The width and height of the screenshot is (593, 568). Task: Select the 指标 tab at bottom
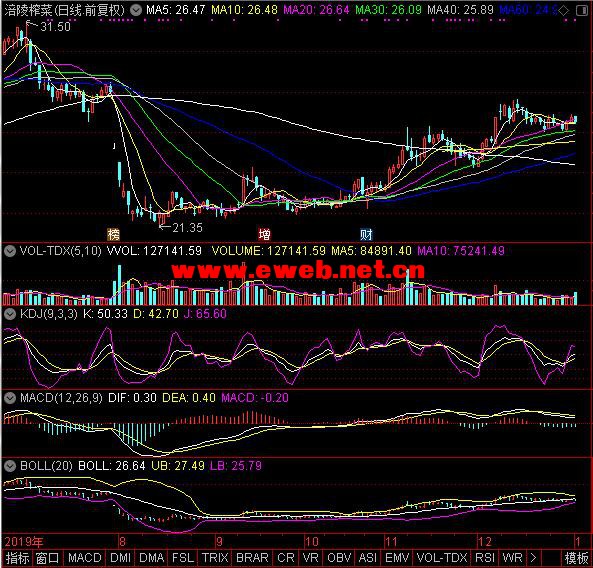point(17,558)
